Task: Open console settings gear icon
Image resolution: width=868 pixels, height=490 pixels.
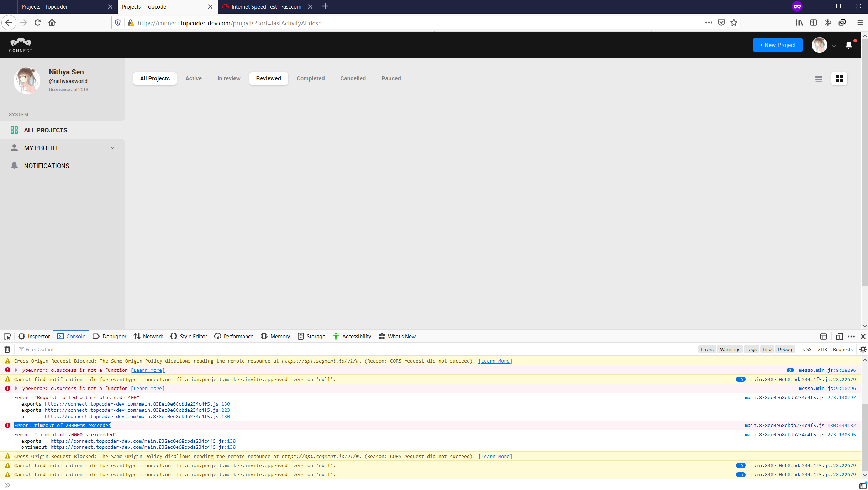Action: [863, 349]
